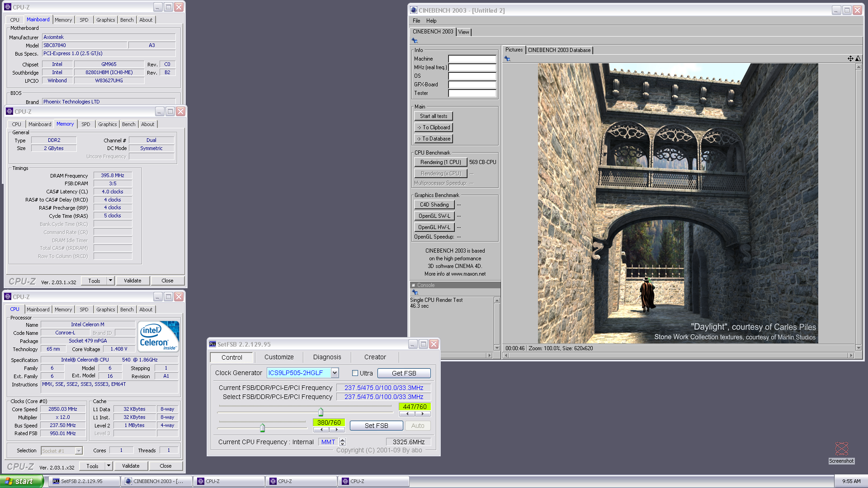Click the Windows start button
868x488 pixels.
click(21, 481)
